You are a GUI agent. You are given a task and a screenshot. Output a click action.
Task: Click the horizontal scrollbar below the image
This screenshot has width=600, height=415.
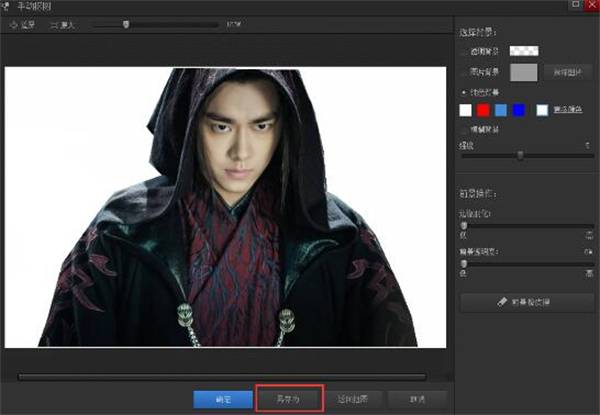click(222, 377)
